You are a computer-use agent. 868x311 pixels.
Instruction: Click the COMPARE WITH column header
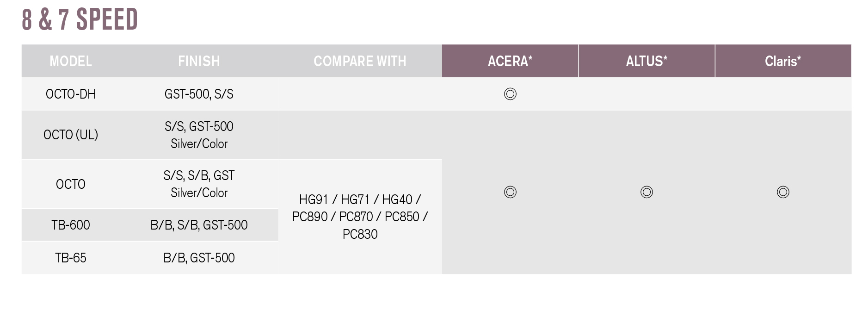(x=360, y=61)
